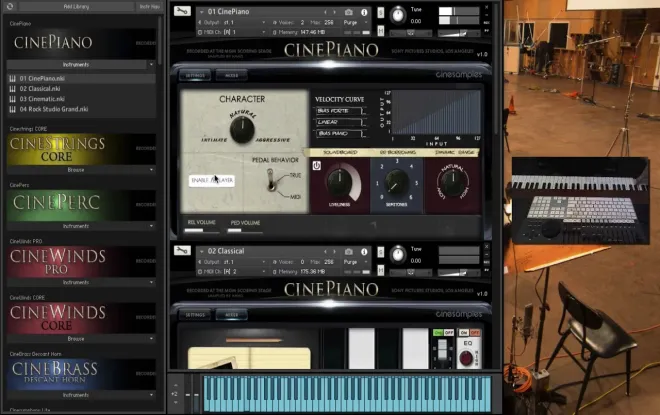Switch to Mixer tab in 01 CinePiano
This screenshot has width=660, height=415.
(232, 75)
